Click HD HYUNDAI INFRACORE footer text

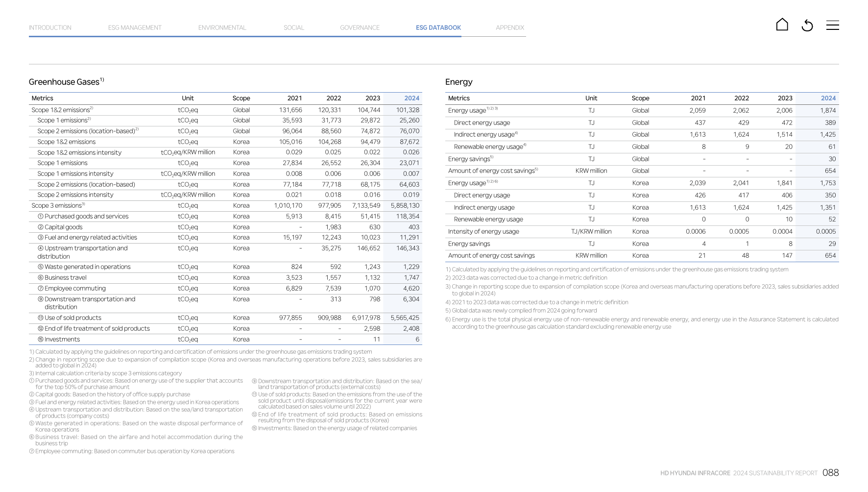[x=695, y=473]
